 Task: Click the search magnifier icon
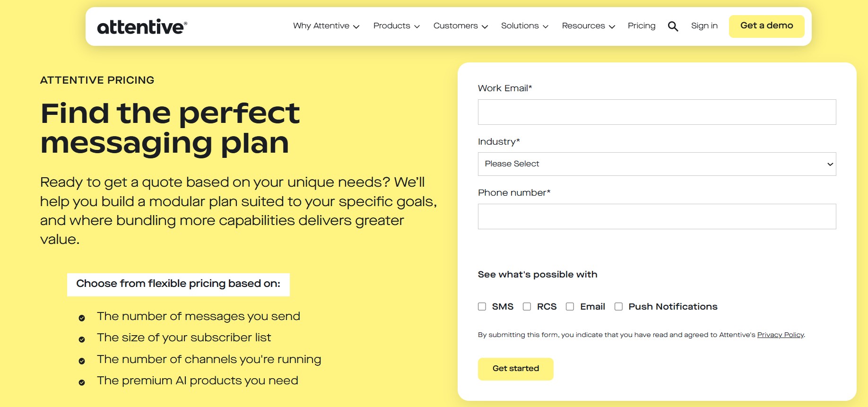tap(673, 26)
